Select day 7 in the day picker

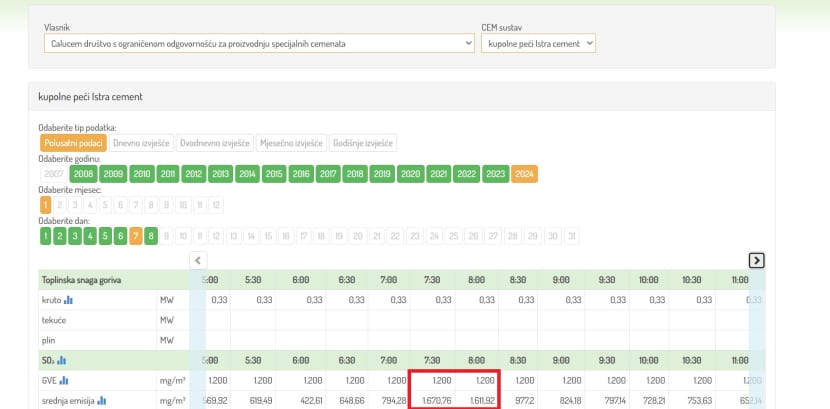point(136,236)
